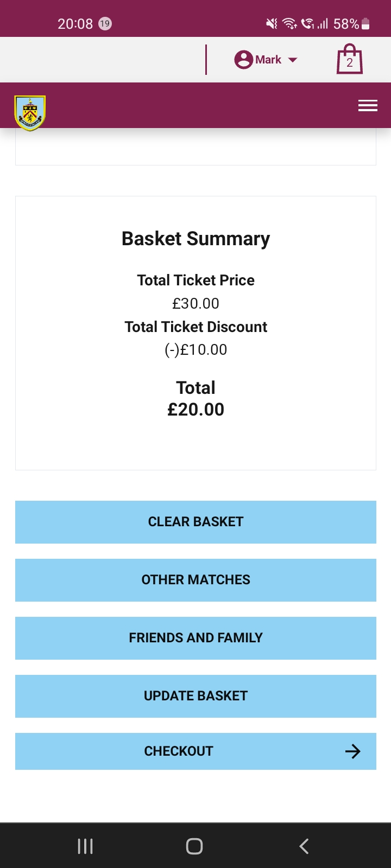
Task: Click the Clear Basket button
Action: point(195,522)
